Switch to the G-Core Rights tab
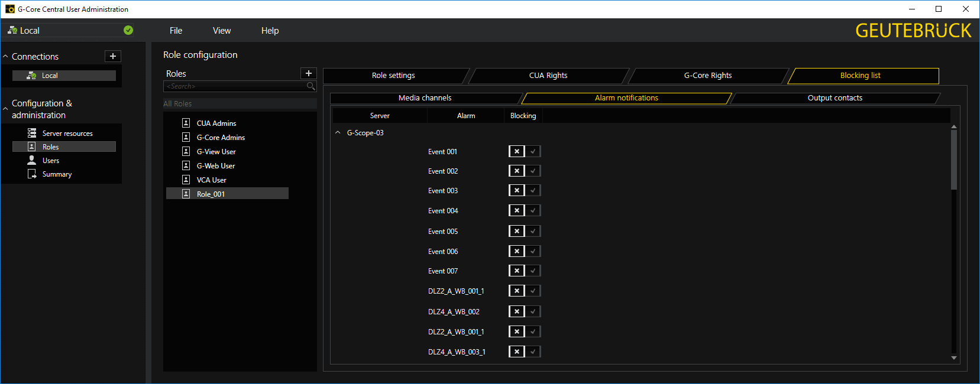This screenshot has width=980, height=384. [708, 76]
